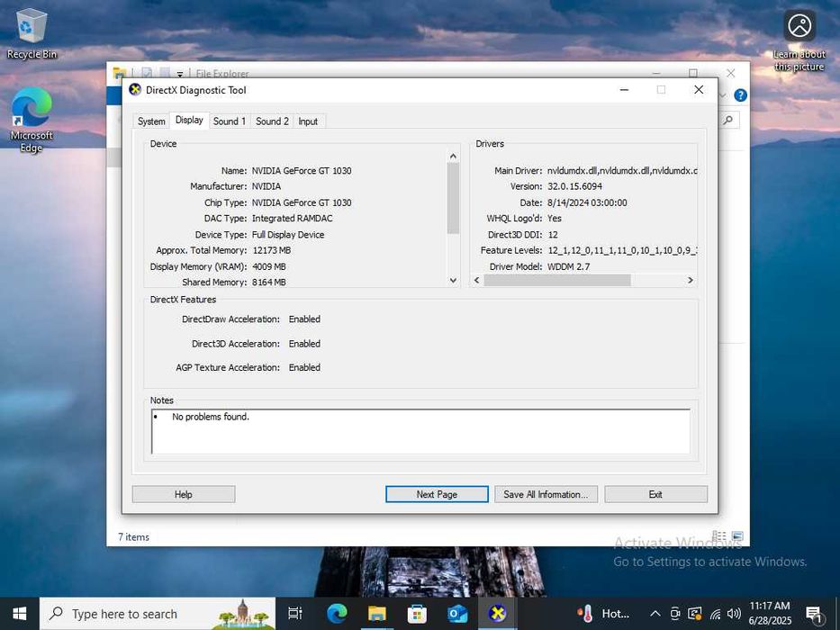Click Drivers panel scroll left arrow
840x630 pixels.
pos(477,280)
